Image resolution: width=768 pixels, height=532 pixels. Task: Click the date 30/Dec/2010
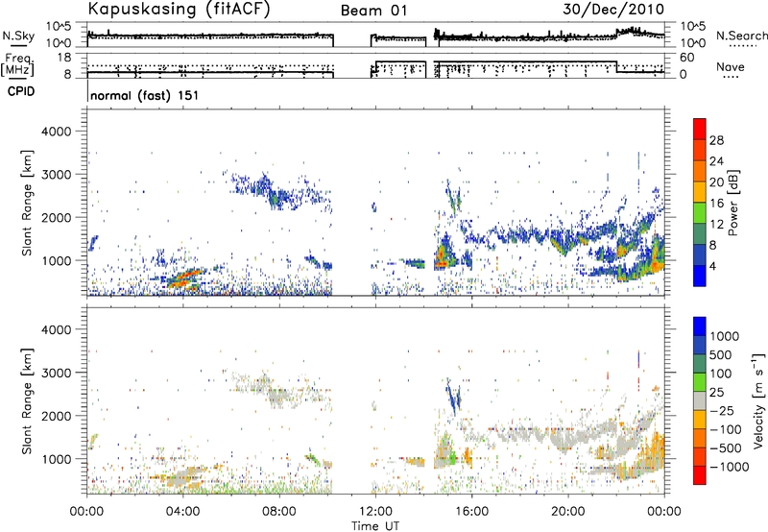click(x=613, y=10)
